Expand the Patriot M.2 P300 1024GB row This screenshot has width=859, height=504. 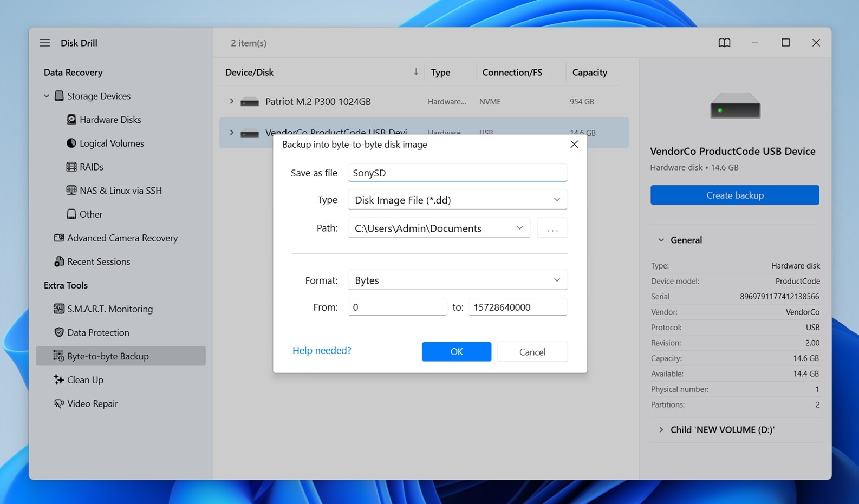231,101
